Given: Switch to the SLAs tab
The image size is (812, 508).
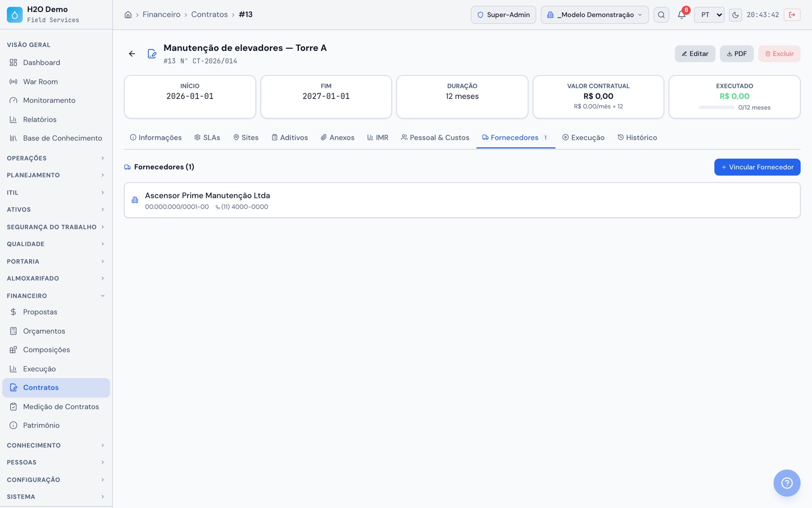Looking at the screenshot, I should (x=207, y=138).
